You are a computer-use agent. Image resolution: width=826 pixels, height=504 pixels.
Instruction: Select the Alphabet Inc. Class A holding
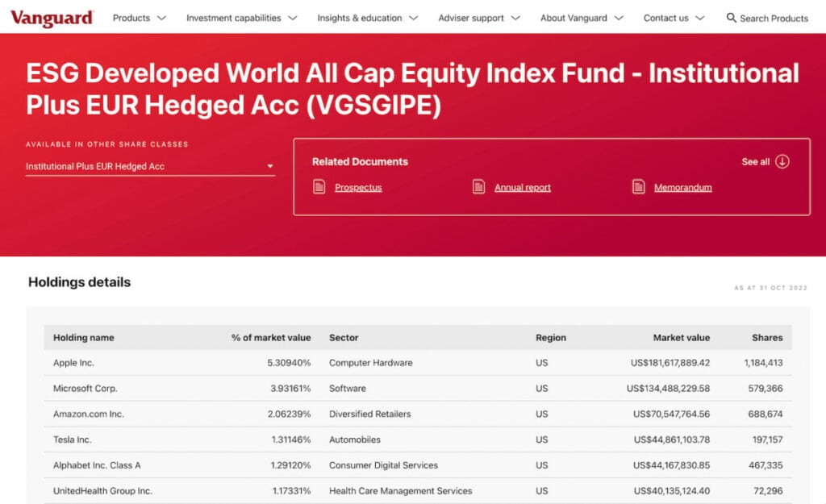pyautogui.click(x=97, y=465)
